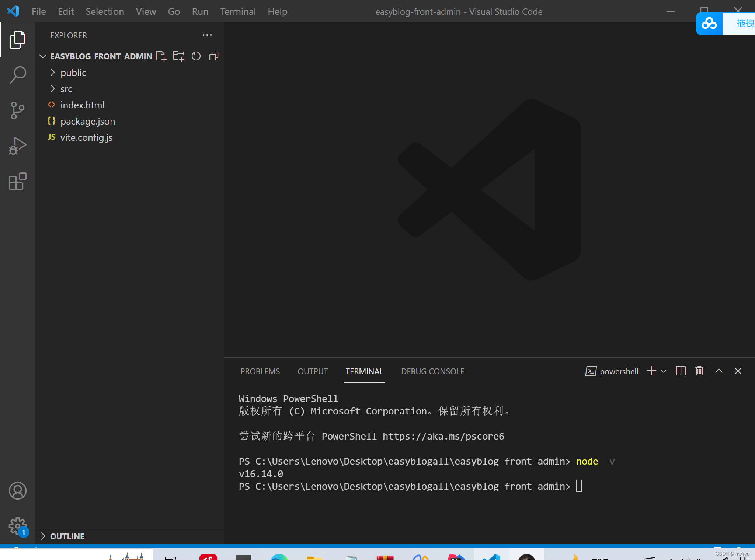Select the powershell terminal shell label
This screenshot has width=755, height=560.
point(612,371)
